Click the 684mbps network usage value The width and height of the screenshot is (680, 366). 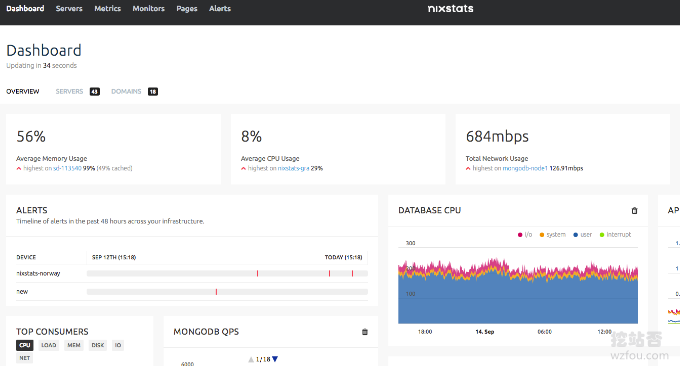click(x=497, y=137)
